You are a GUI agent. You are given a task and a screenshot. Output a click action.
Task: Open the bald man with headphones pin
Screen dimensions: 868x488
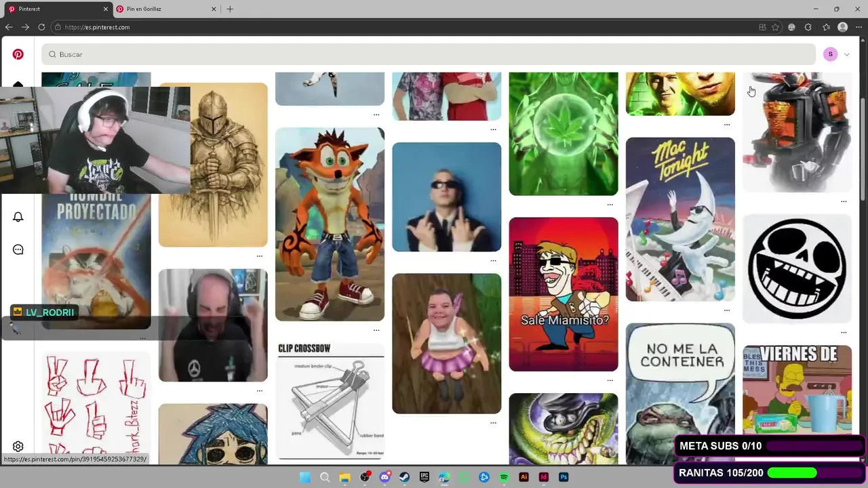[213, 325]
